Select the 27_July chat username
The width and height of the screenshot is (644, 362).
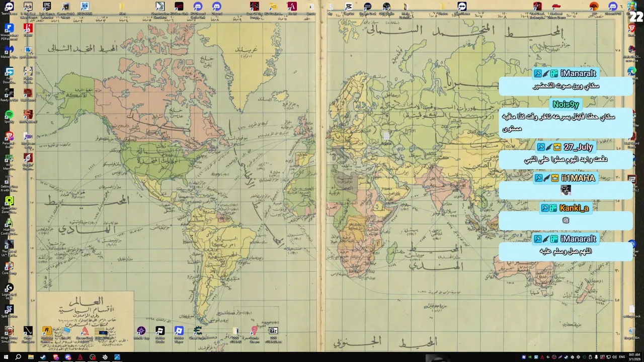578,147
